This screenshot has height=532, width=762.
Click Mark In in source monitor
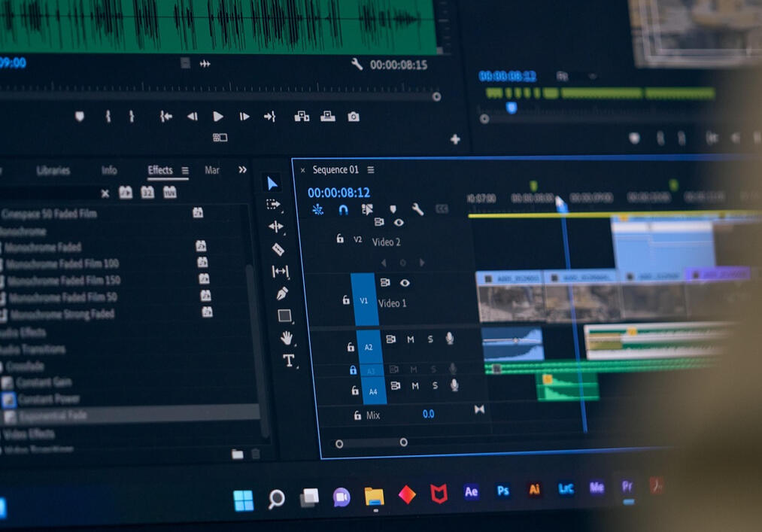108,116
